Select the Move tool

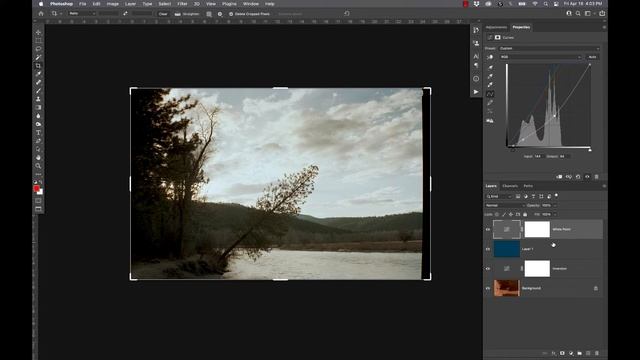tap(38, 32)
